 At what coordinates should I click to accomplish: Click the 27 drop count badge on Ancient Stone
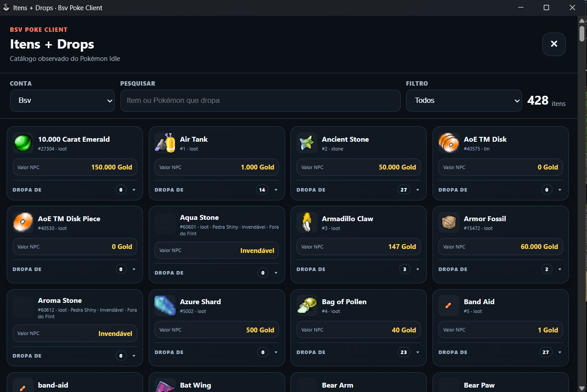pos(404,190)
